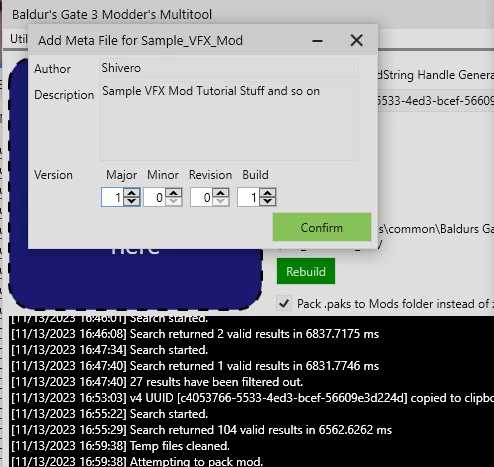Select the Build version number field
This screenshot has height=467, width=494.
[249, 197]
